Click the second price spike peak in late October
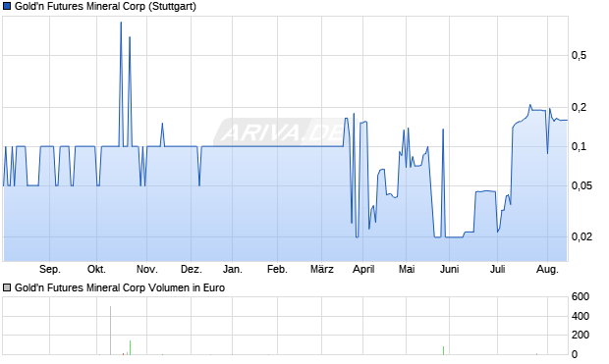This screenshot has height=364, width=609. 130,37
